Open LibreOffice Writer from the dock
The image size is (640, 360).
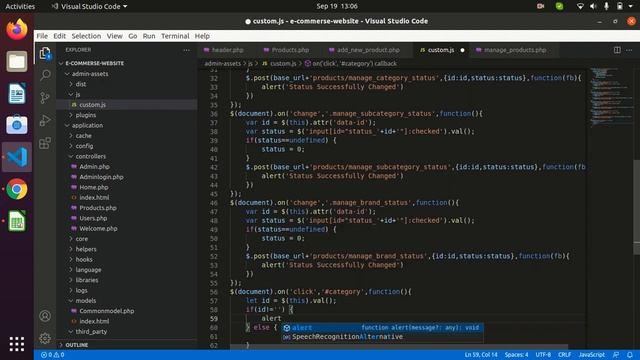point(17,93)
